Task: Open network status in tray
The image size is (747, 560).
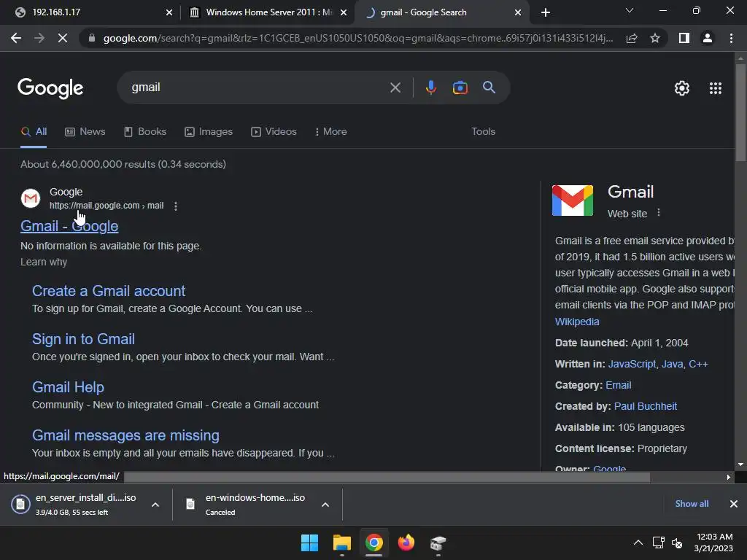Action: [x=659, y=542]
